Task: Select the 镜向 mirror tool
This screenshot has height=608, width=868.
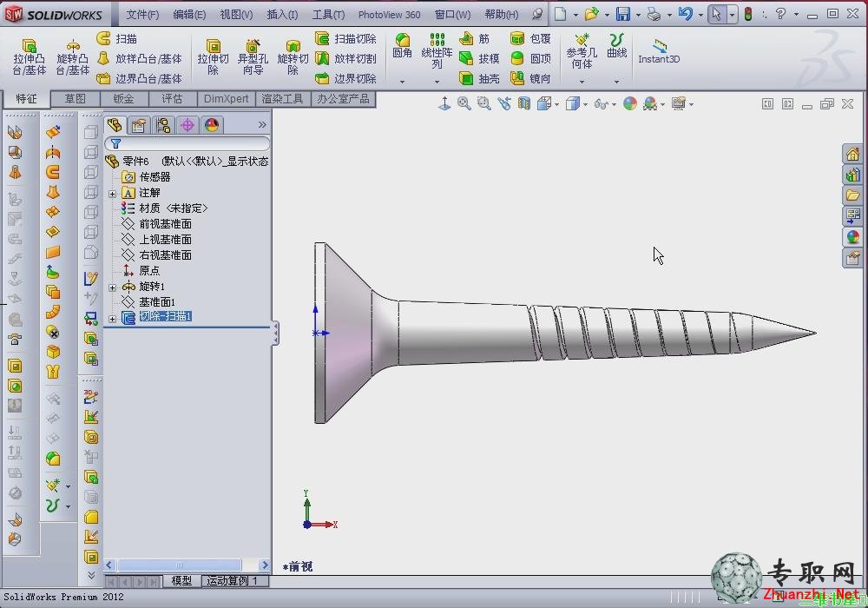Action: (530, 78)
